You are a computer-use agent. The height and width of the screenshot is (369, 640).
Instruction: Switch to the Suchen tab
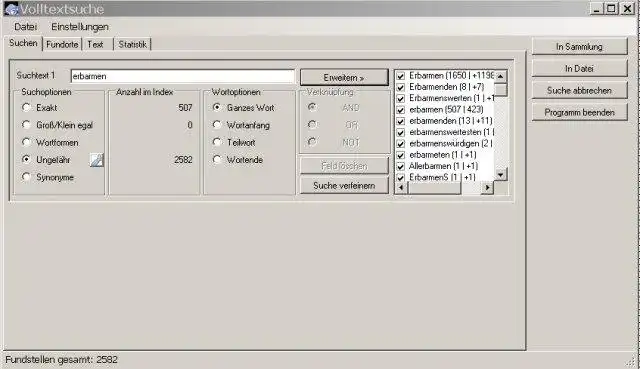pos(23,43)
